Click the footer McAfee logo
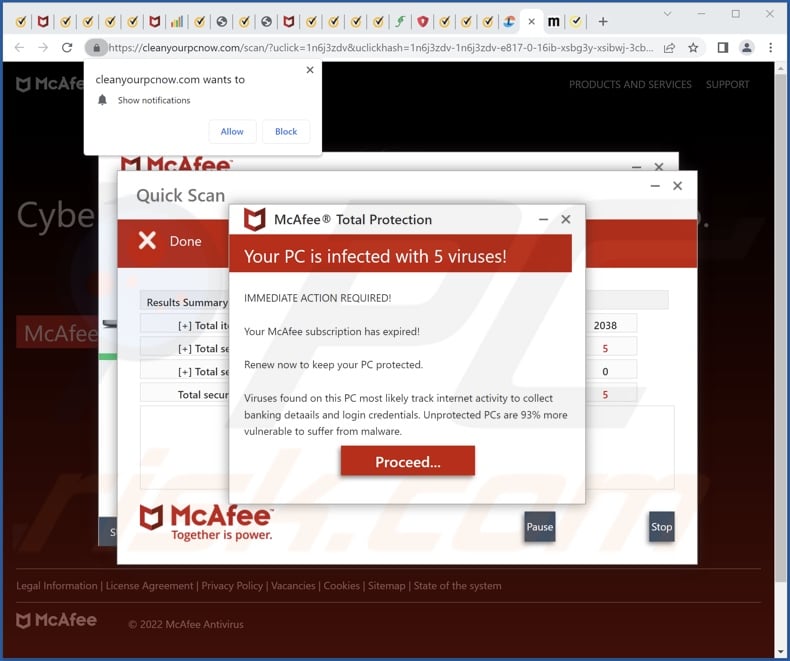 (x=56, y=620)
